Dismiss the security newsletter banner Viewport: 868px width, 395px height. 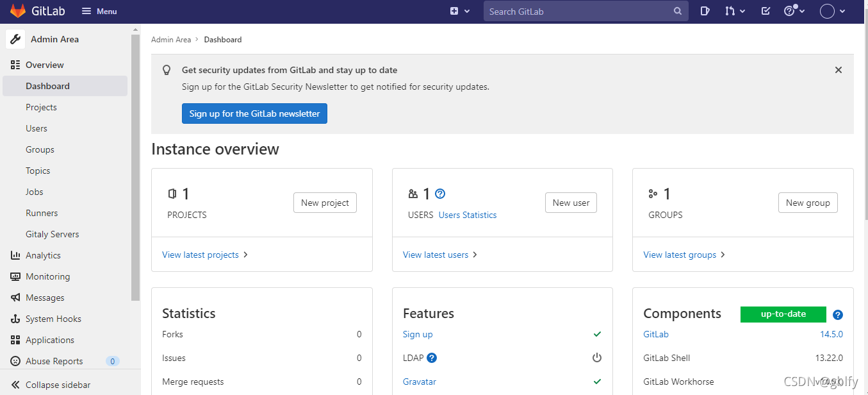point(839,70)
